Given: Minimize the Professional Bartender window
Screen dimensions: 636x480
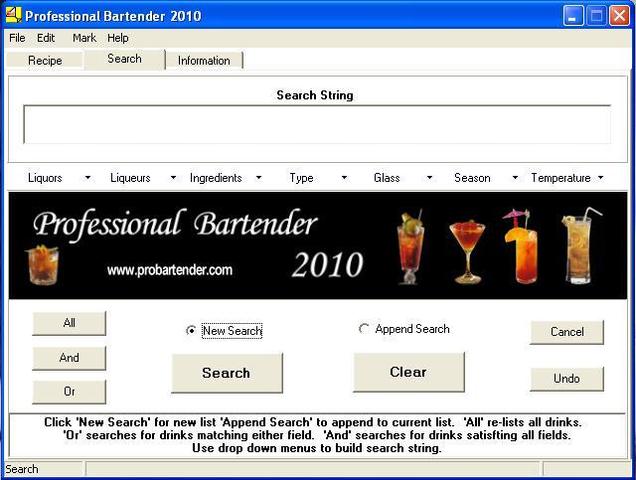Looking at the screenshot, I should pyautogui.click(x=573, y=16).
